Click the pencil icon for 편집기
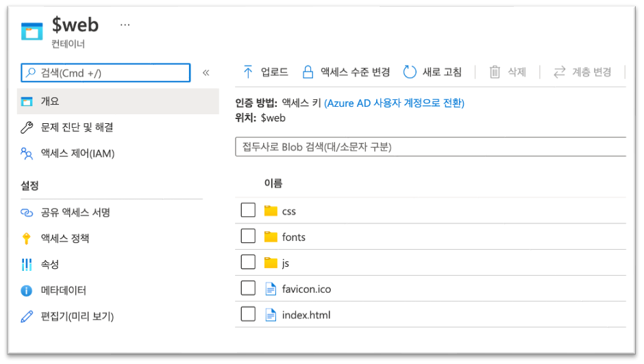The width and height of the screenshot is (644, 364). [x=27, y=316]
